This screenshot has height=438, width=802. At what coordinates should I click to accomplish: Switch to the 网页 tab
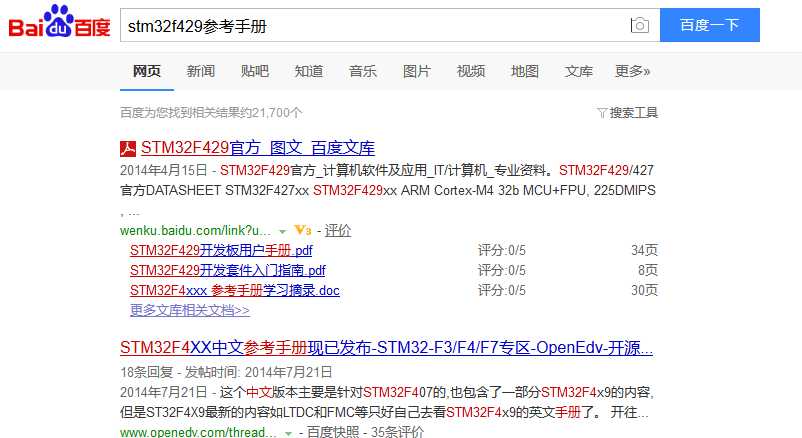(147, 71)
